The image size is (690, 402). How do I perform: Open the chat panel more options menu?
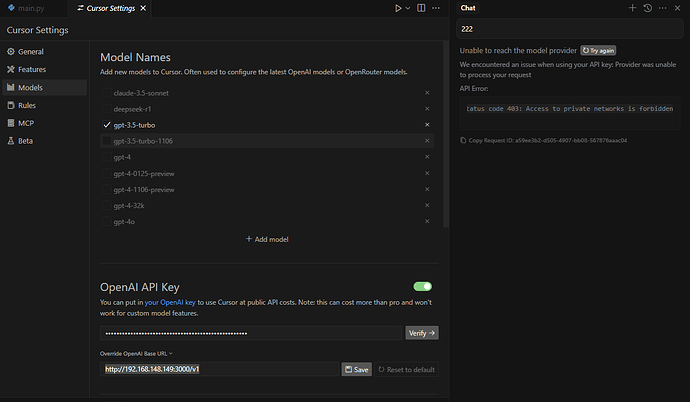click(x=662, y=8)
